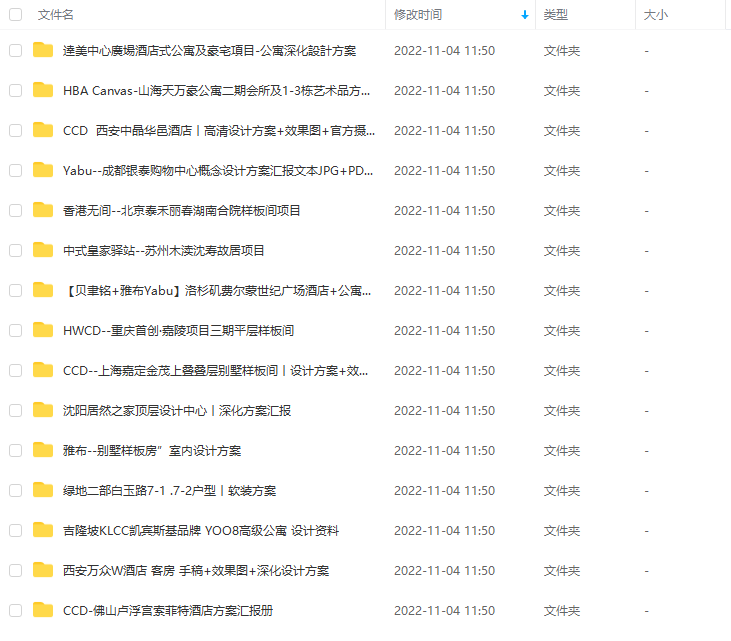Check the box for 雅布--别墅样板房 folder
The height and width of the screenshot is (641, 731).
[x=15, y=451]
